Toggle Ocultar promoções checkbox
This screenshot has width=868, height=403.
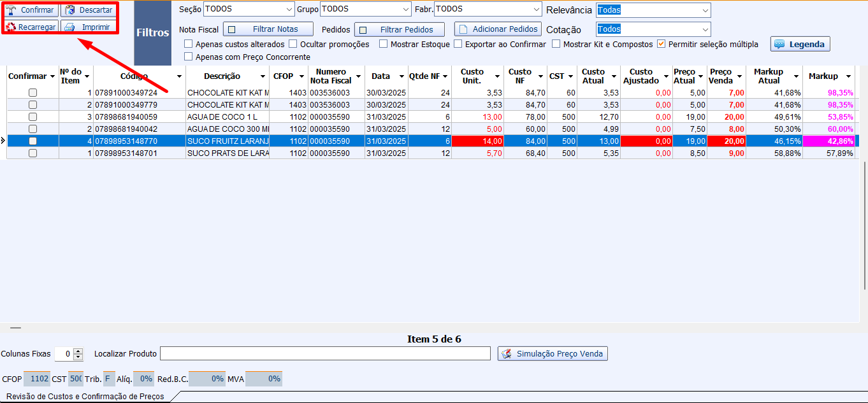pyautogui.click(x=293, y=44)
